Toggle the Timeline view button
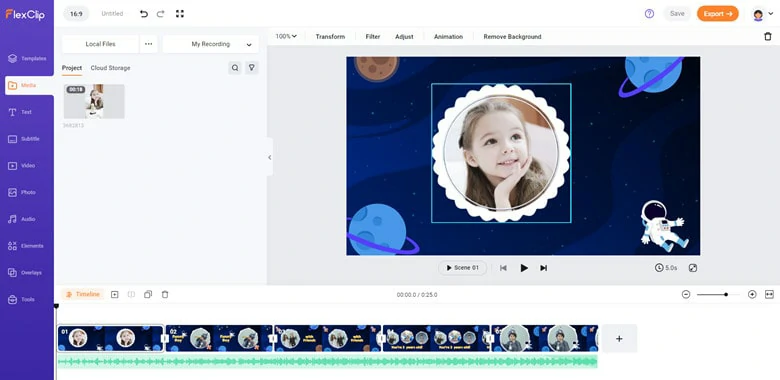780x380 pixels. point(83,294)
